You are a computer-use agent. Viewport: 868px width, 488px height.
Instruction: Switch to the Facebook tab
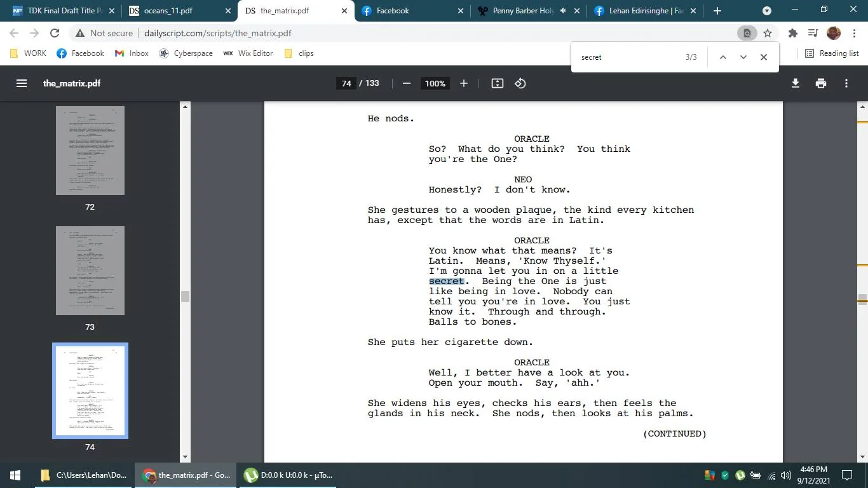pos(412,11)
